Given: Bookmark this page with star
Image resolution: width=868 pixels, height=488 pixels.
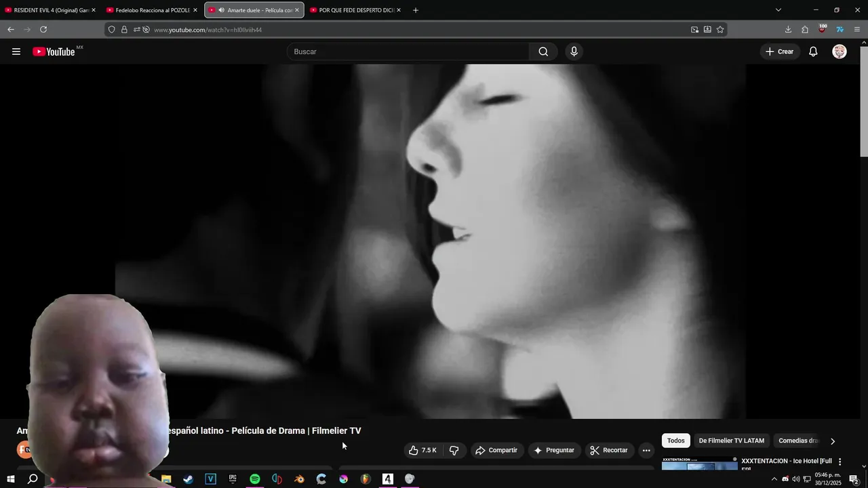Looking at the screenshot, I should pyautogui.click(x=720, y=30).
